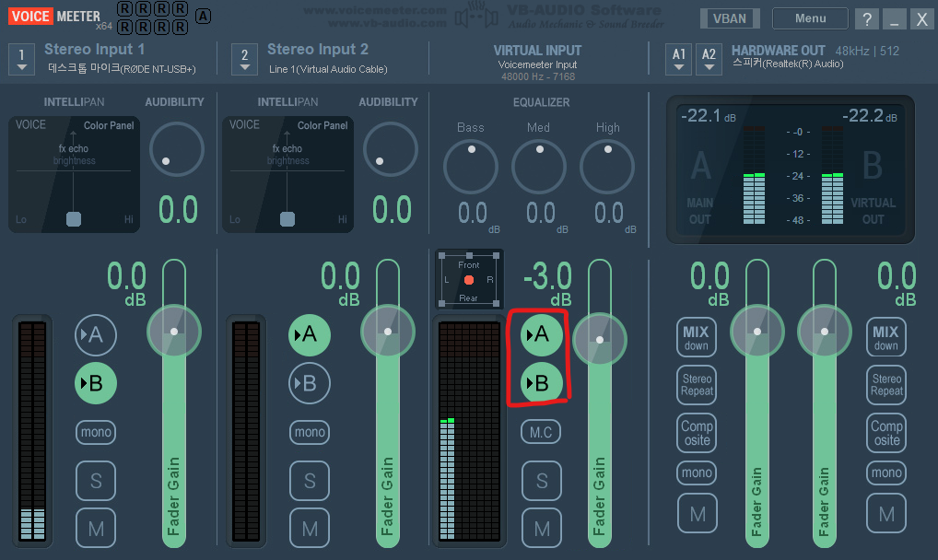
Task: Click Color Panel label on Input 1
Action: tap(109, 125)
